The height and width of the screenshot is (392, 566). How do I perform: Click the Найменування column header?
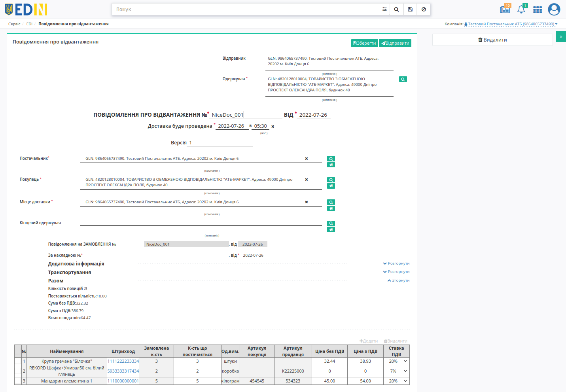pos(66,351)
